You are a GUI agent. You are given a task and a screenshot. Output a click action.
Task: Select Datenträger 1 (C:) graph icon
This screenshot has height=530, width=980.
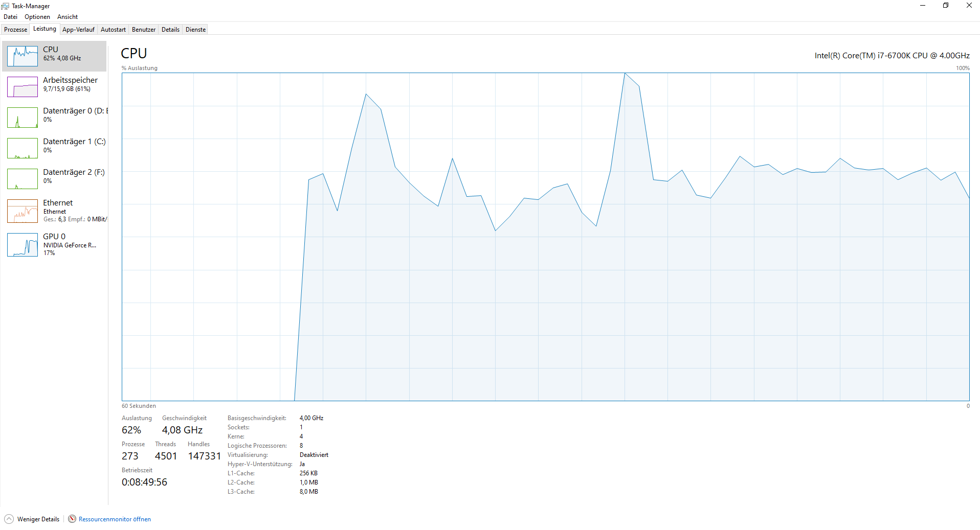pos(23,148)
